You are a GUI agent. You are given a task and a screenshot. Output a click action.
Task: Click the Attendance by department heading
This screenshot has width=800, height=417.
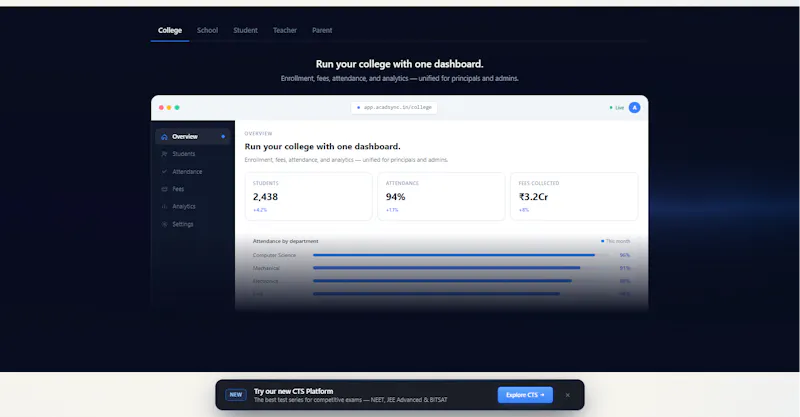[285, 241]
